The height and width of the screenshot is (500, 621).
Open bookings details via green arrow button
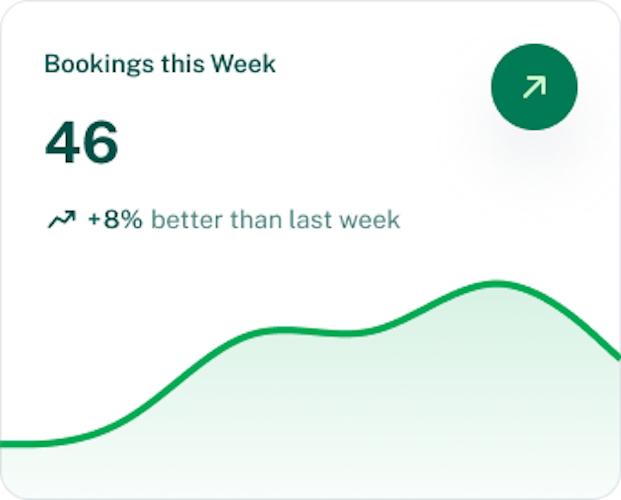(534, 87)
